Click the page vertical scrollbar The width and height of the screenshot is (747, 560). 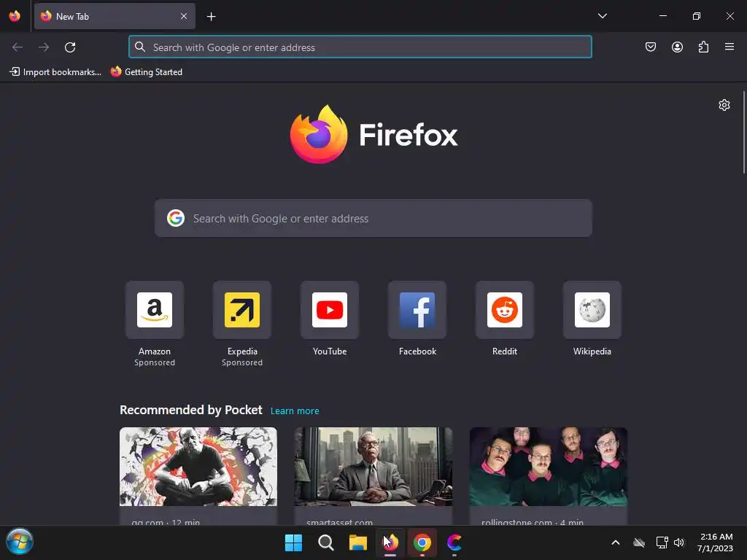click(743, 133)
